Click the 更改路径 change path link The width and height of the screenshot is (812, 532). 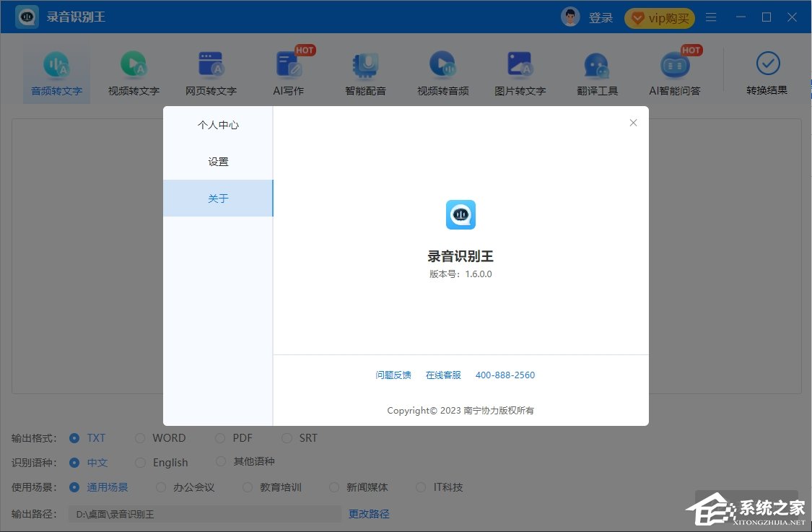coord(369,514)
